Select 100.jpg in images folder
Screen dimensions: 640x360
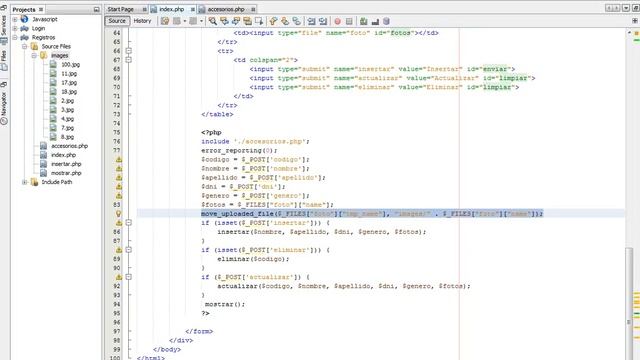point(70,64)
